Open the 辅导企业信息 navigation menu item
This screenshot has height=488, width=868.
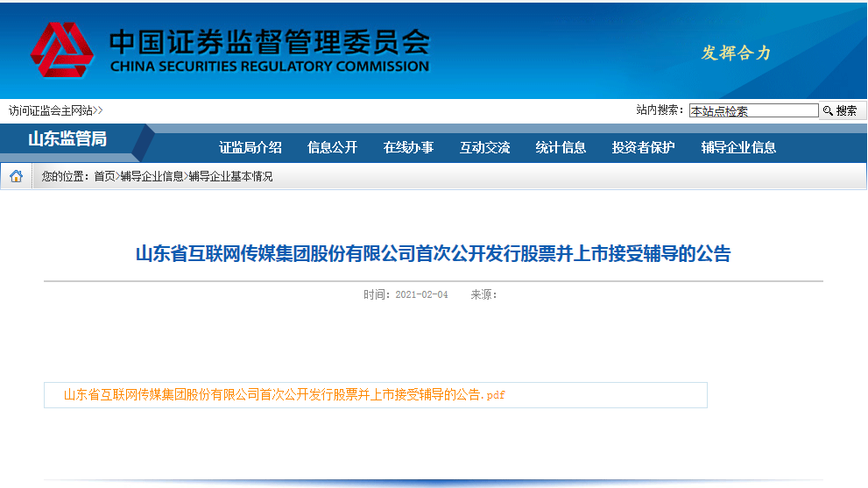[738, 147]
